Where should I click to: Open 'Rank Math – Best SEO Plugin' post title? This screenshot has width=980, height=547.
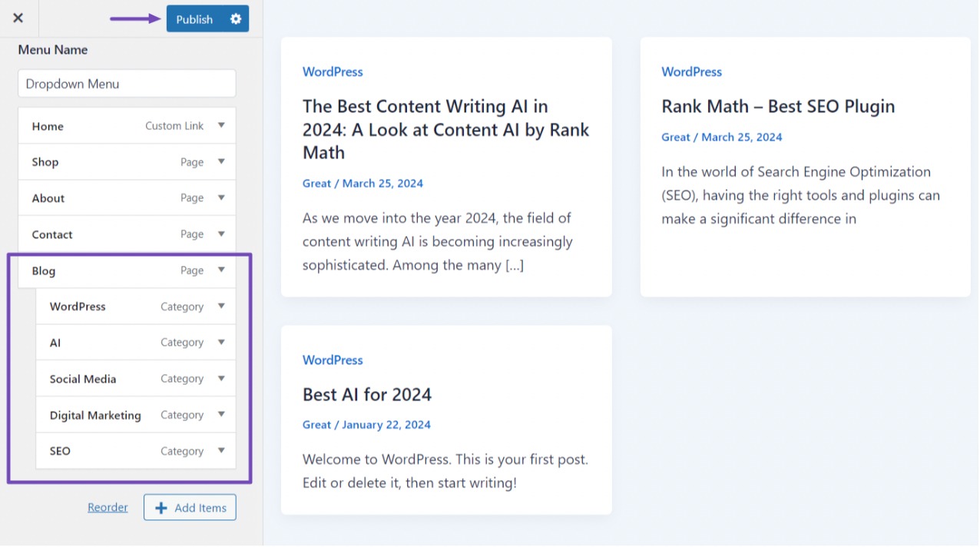tap(778, 106)
